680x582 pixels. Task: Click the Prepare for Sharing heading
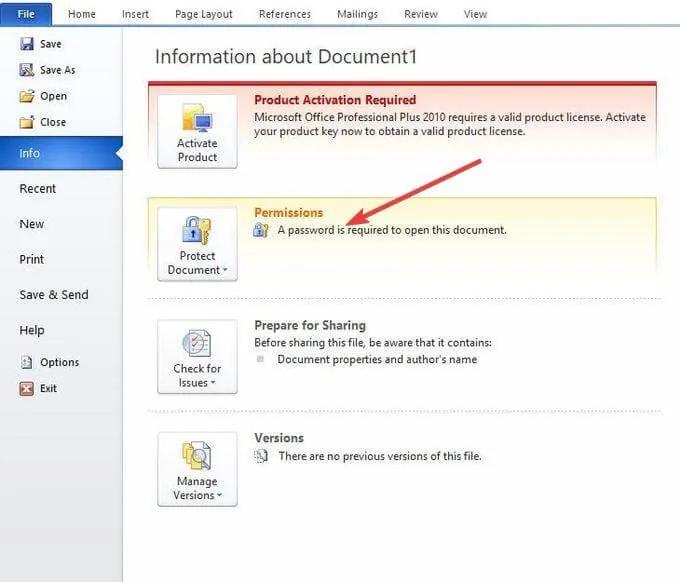310,325
